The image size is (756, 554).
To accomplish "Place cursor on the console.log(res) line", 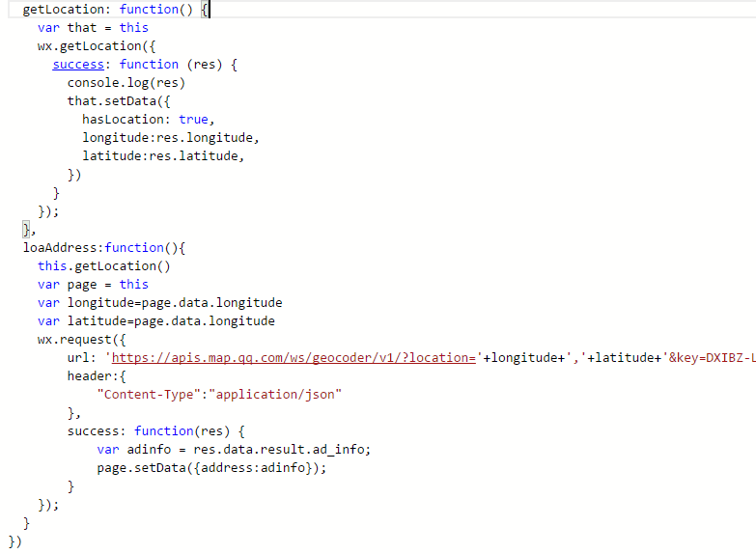I will pos(126,82).
